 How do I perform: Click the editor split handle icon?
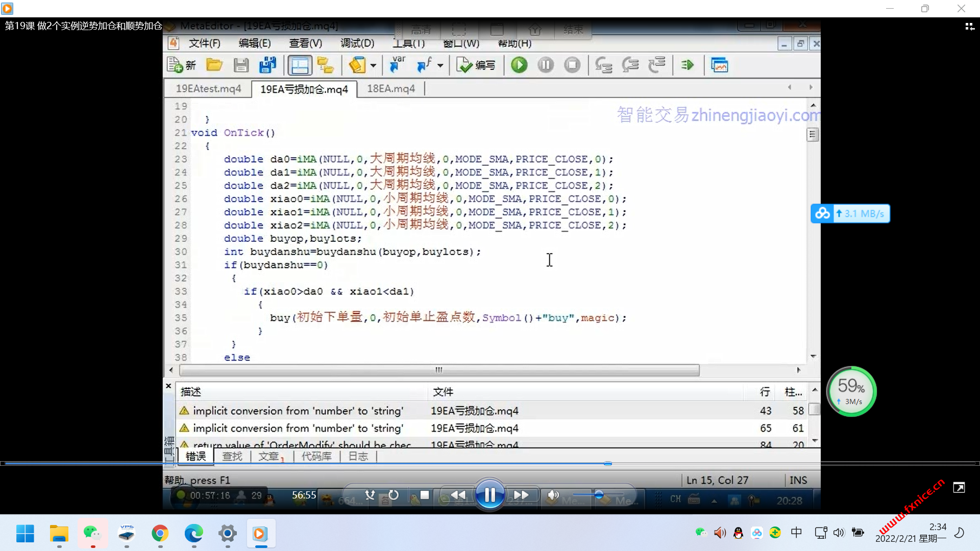click(x=813, y=135)
